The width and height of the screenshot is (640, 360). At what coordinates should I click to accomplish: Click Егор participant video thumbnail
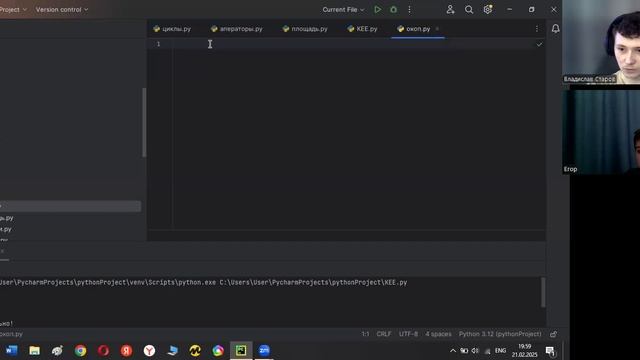[601, 132]
